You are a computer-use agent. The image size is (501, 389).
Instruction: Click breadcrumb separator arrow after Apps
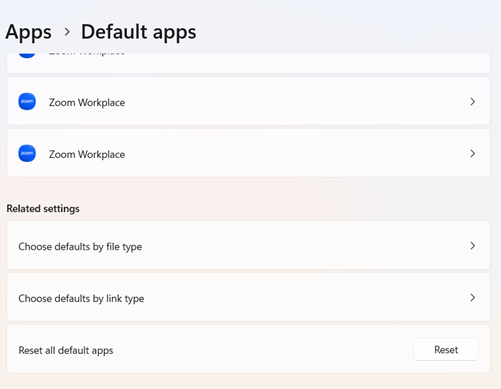point(67,32)
